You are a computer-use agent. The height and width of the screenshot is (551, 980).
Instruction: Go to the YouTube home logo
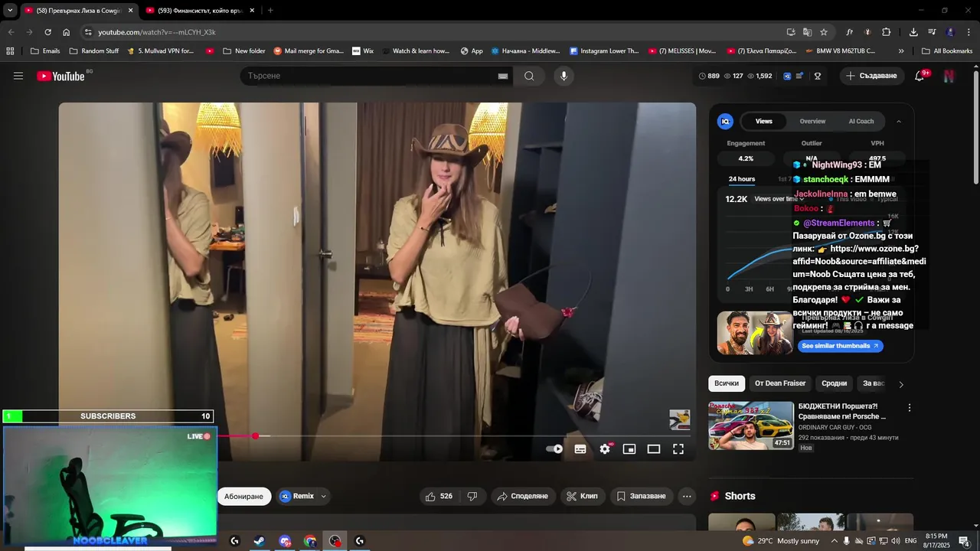tap(60, 76)
